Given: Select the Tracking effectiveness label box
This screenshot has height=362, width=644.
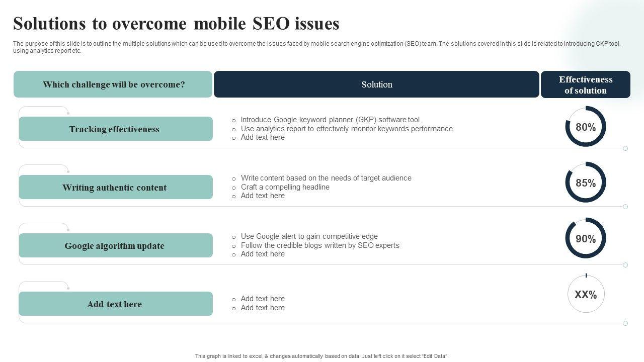Looking at the screenshot, I should tap(115, 129).
